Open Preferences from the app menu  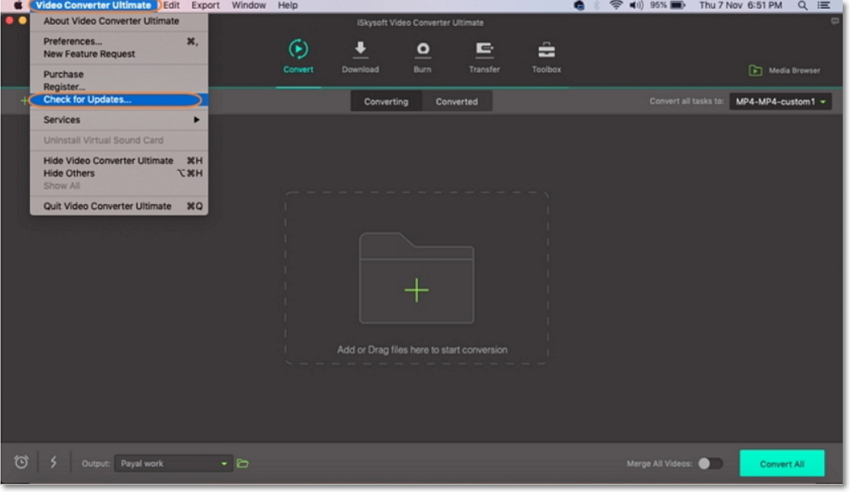(72, 41)
